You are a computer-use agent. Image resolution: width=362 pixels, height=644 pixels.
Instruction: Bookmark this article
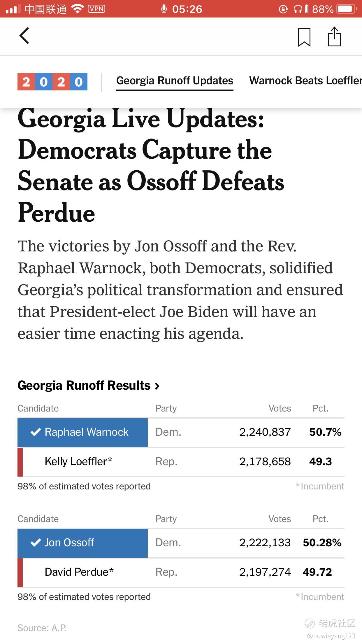coord(304,37)
